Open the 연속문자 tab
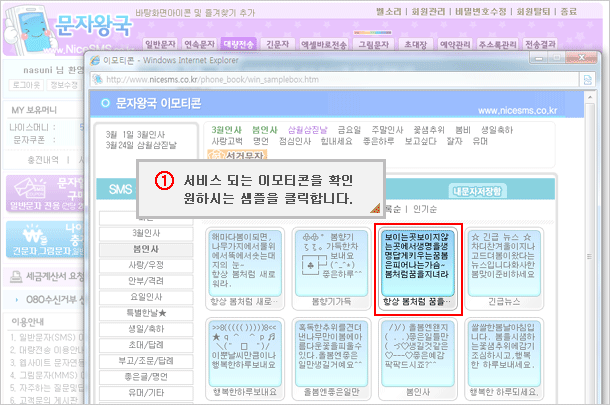 pyautogui.click(x=199, y=44)
